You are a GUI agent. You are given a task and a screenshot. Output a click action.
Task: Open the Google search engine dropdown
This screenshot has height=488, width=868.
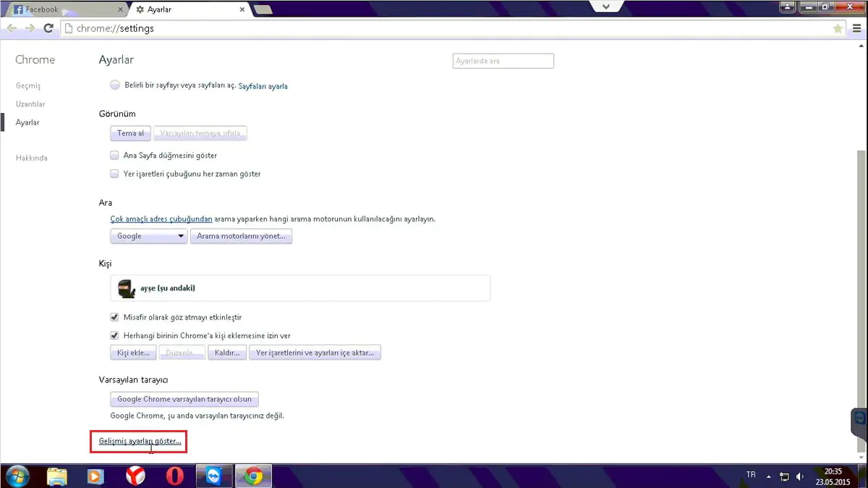click(148, 236)
